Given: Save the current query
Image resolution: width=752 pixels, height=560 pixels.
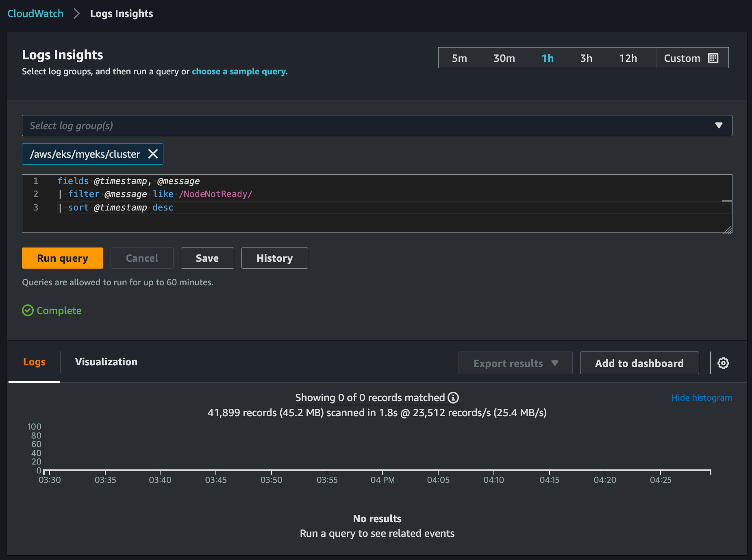Looking at the screenshot, I should tap(207, 258).
